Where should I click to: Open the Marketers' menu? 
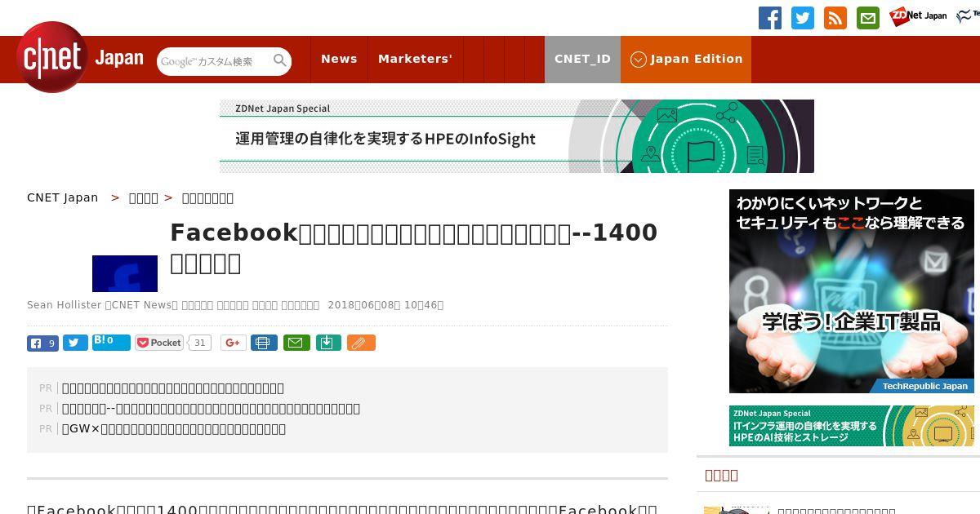(x=415, y=59)
